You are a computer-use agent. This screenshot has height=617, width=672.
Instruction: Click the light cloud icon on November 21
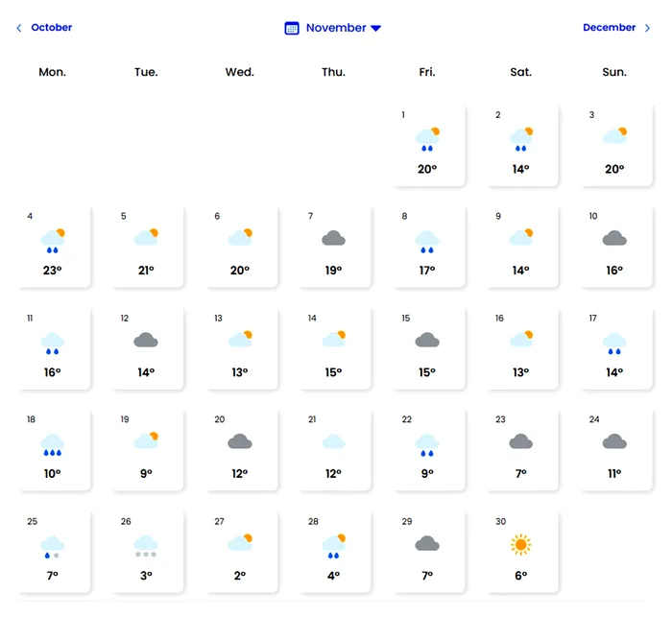(333, 441)
